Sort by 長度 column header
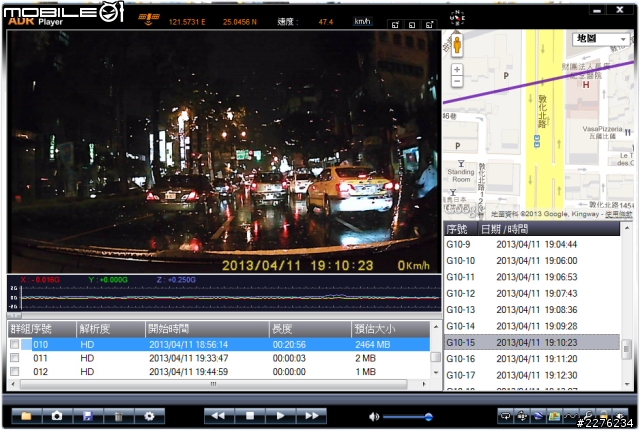 [310, 329]
